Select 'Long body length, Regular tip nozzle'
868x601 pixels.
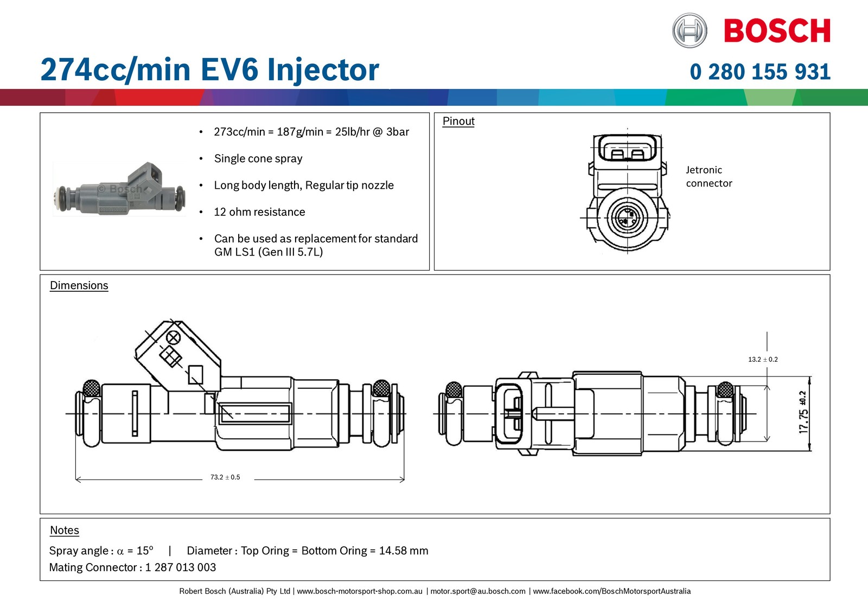(x=304, y=185)
